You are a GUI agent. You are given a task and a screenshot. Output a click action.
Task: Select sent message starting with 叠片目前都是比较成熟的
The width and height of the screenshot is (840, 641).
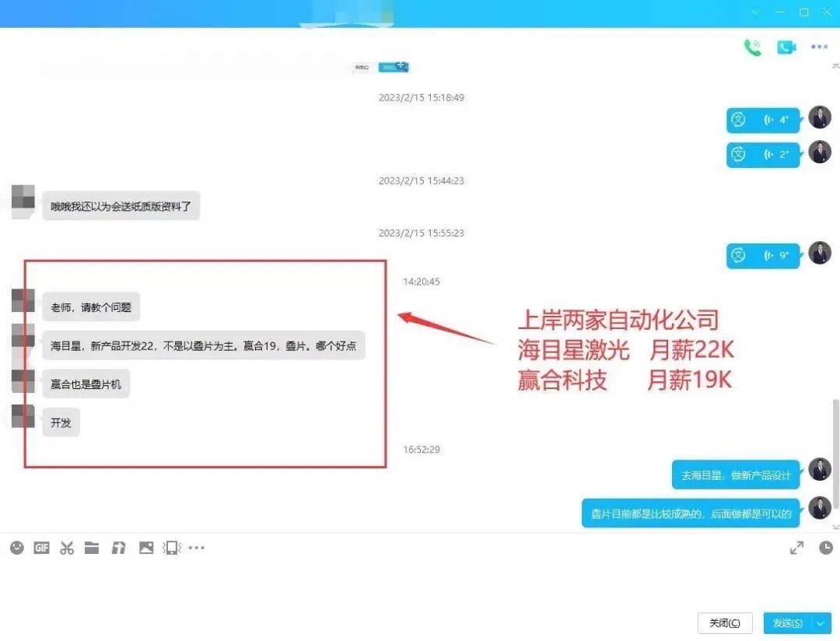691,513
